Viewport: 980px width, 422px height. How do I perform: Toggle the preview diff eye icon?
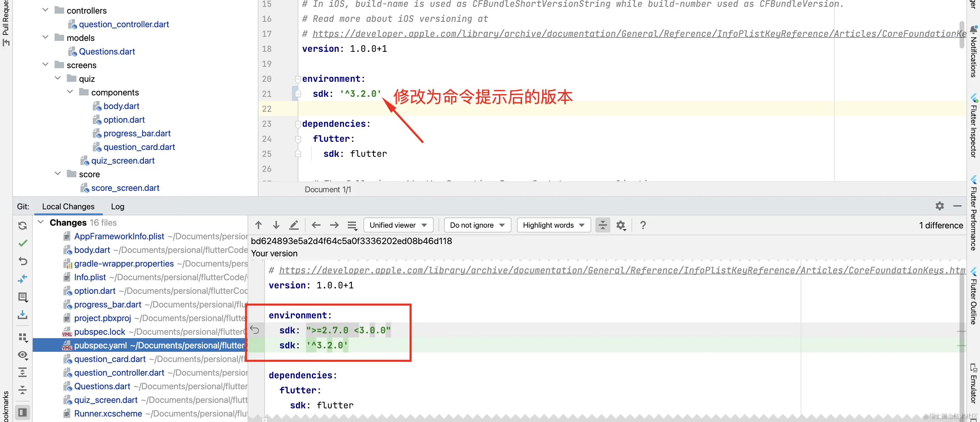point(23,355)
